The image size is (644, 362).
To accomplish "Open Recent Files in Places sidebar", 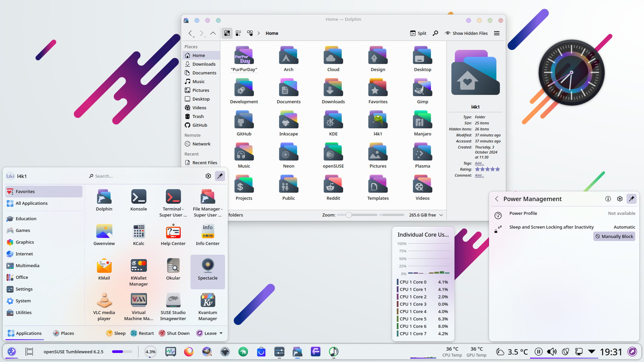I will 201,163.
